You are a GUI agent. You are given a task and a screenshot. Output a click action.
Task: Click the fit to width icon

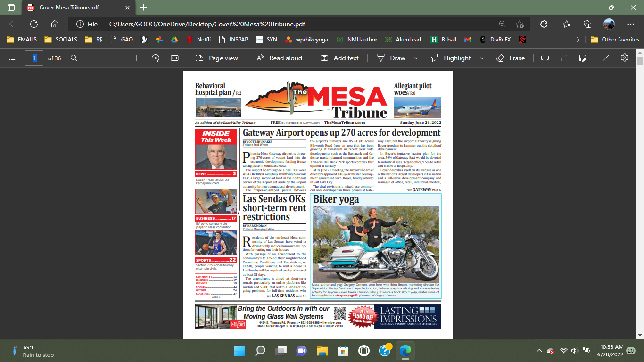174,58
